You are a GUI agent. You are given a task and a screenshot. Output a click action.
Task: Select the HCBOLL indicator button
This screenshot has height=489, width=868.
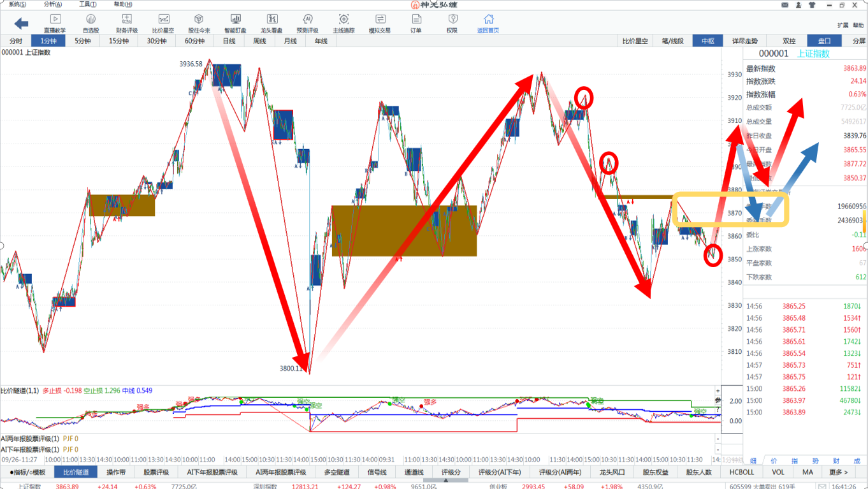click(742, 472)
